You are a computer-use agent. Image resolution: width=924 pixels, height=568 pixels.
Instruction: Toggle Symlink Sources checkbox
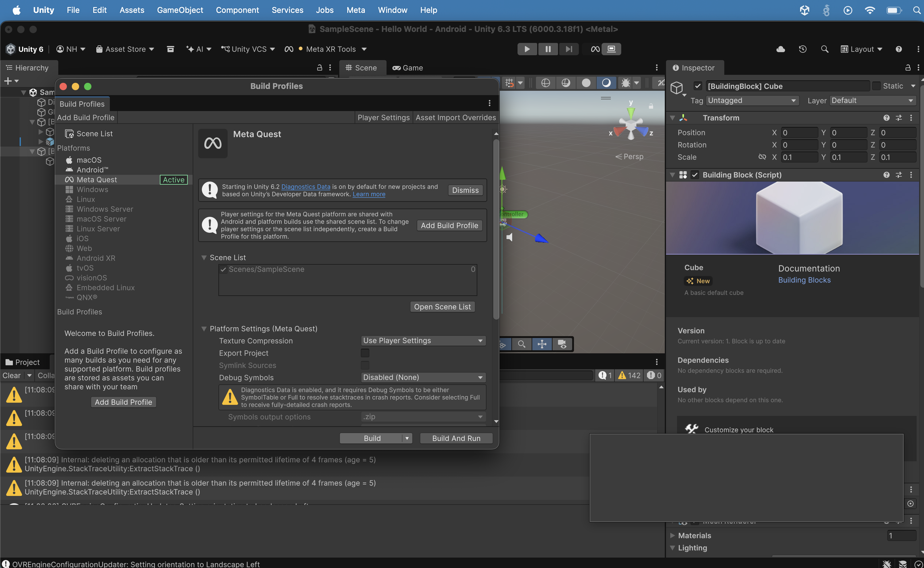tap(365, 366)
